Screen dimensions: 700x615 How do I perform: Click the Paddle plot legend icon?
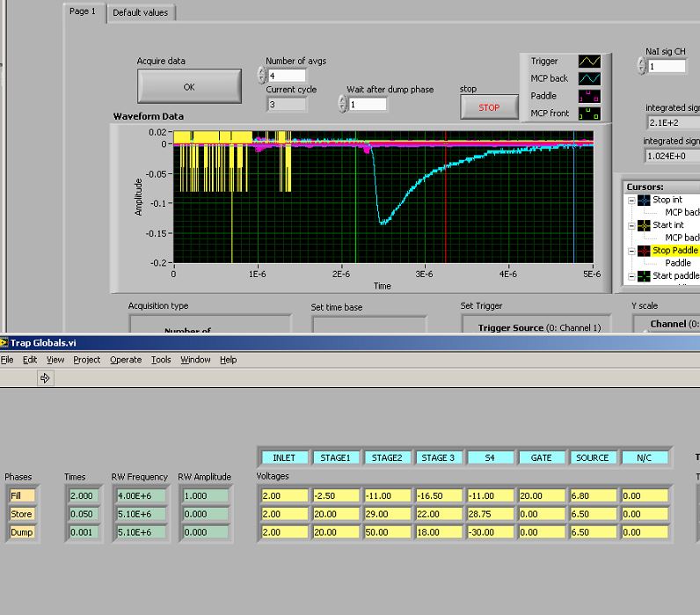click(588, 96)
